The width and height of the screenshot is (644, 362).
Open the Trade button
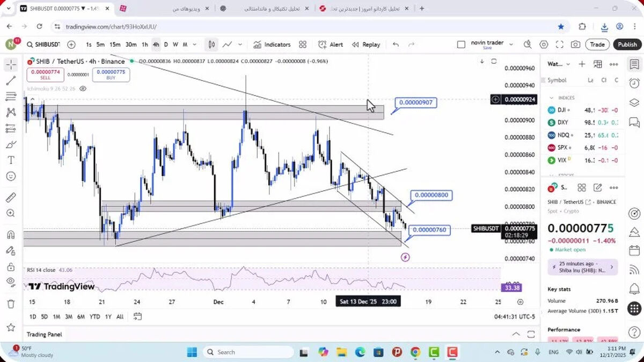[x=597, y=45]
